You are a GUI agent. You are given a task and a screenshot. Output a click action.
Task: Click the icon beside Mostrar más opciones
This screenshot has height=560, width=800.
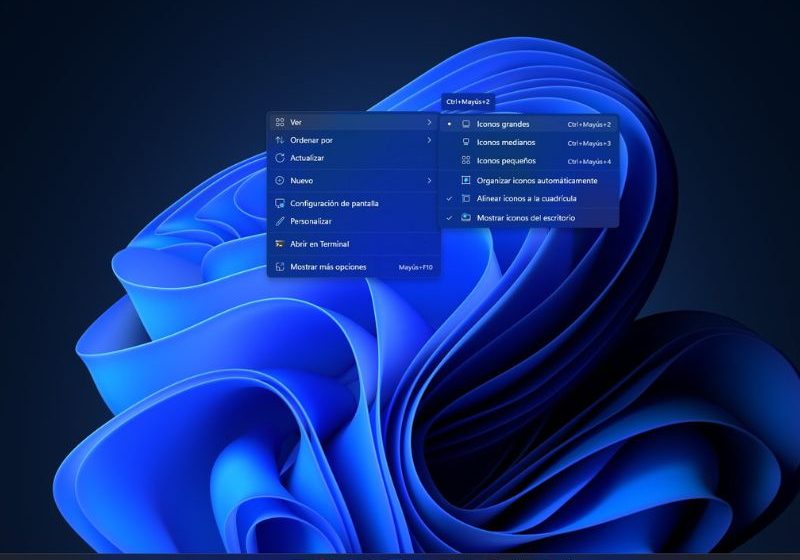[x=280, y=267]
